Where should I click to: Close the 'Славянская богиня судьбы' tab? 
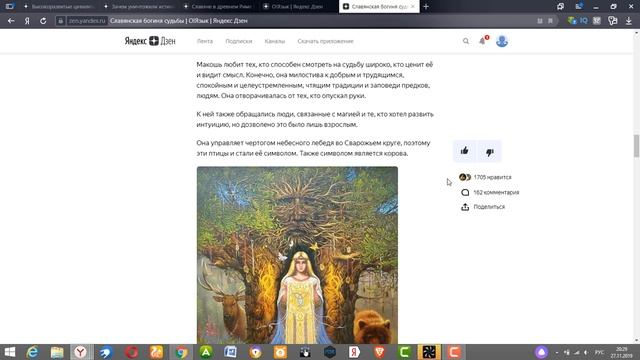tap(413, 7)
